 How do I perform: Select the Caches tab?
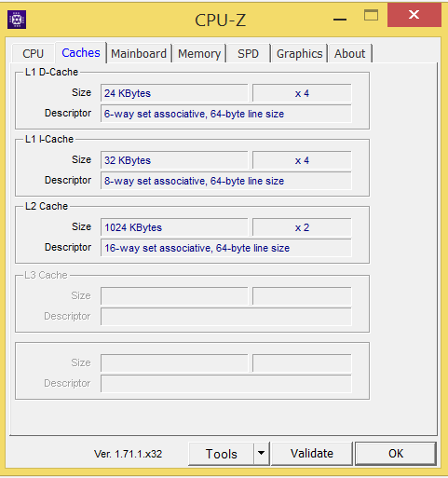click(x=81, y=53)
